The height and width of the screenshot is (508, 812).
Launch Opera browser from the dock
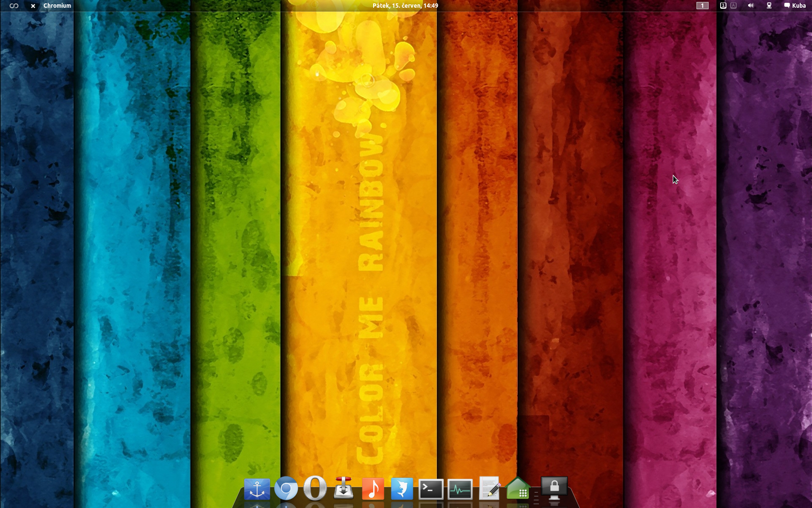click(x=315, y=488)
